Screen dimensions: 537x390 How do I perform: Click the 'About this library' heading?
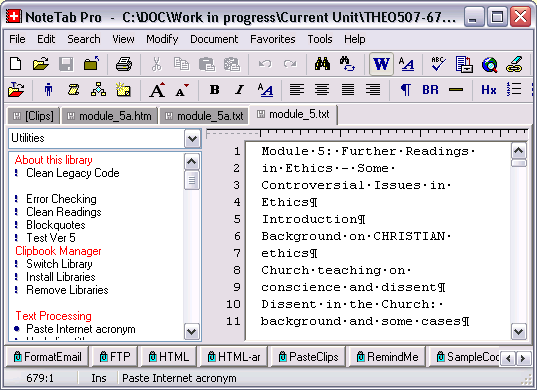[53, 160]
